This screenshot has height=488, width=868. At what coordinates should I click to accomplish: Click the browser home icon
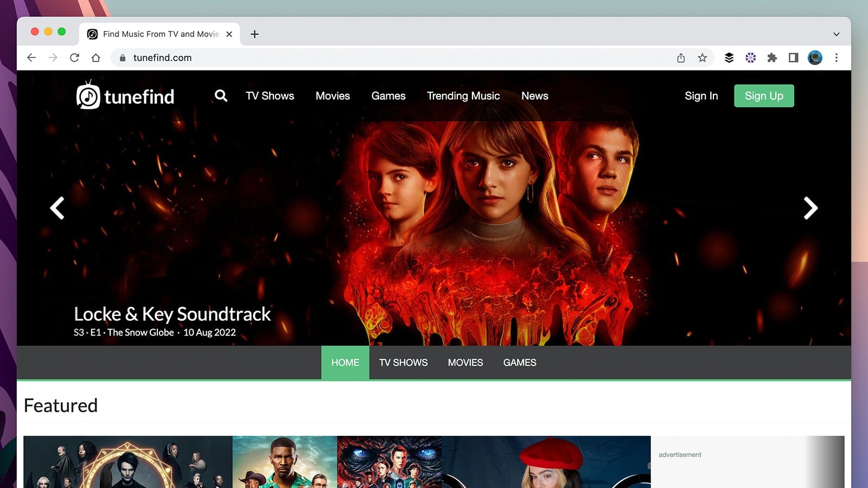tap(96, 57)
